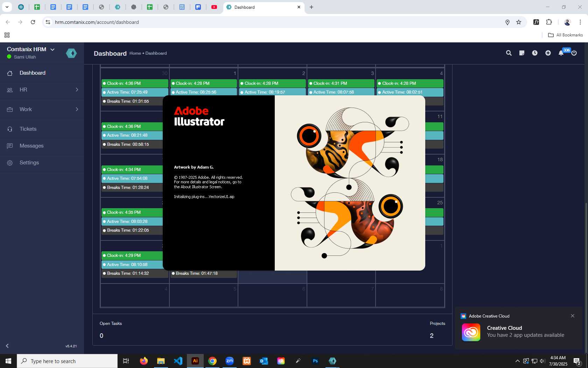Viewport: 588px width, 368px height.
Task: Click the location pin icon in address bar
Action: pyautogui.click(x=507, y=22)
